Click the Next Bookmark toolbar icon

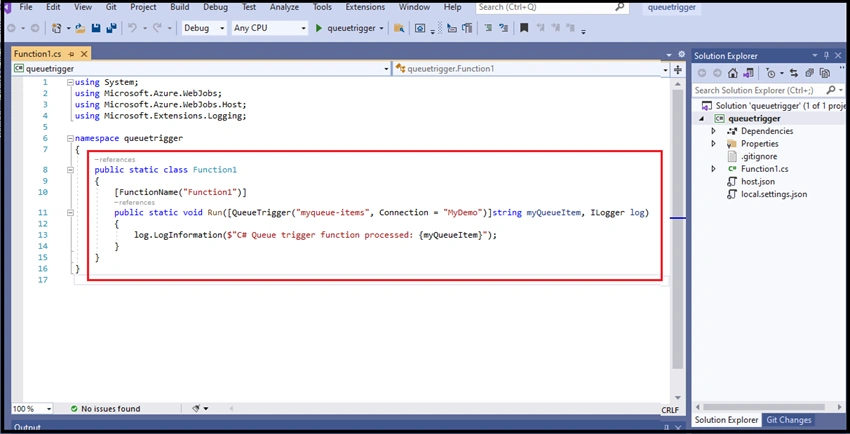pyautogui.click(x=555, y=28)
